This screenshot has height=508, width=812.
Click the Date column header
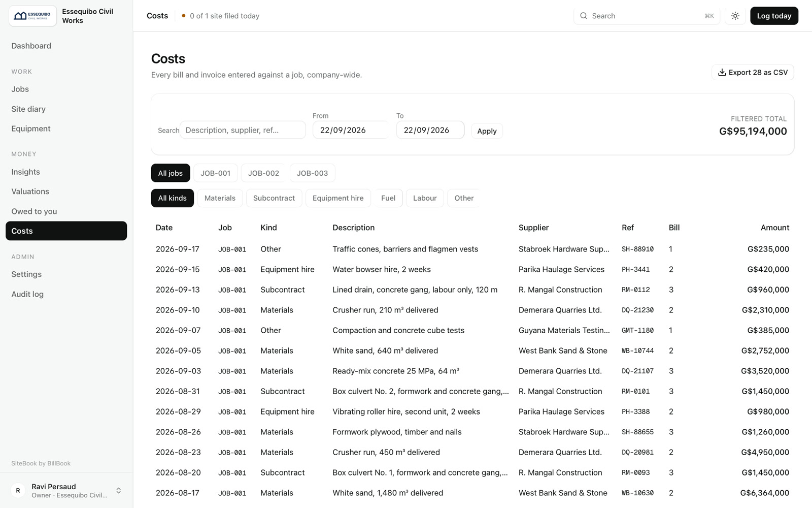click(x=164, y=228)
